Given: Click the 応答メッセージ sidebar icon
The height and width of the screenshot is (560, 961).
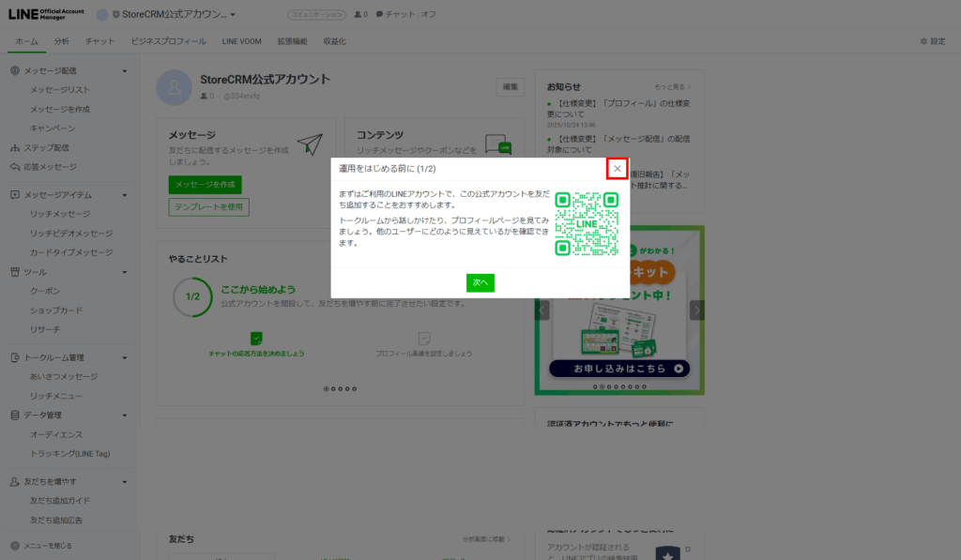Looking at the screenshot, I should [15, 167].
